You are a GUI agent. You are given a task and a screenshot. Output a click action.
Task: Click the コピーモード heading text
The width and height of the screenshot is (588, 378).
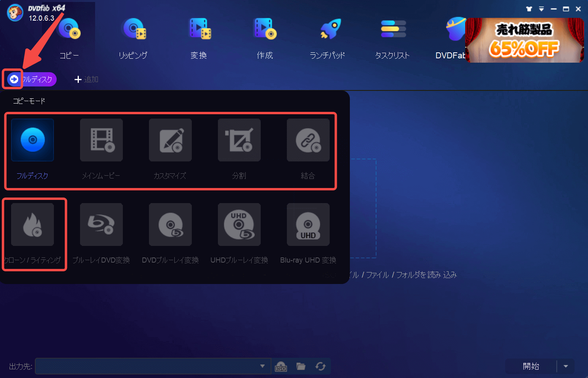(x=29, y=101)
